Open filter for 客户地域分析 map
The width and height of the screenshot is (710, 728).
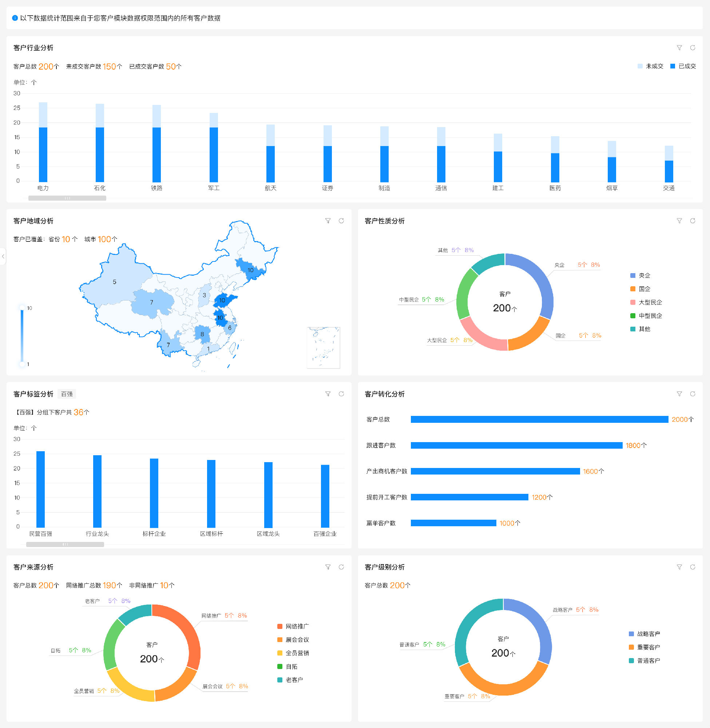328,221
